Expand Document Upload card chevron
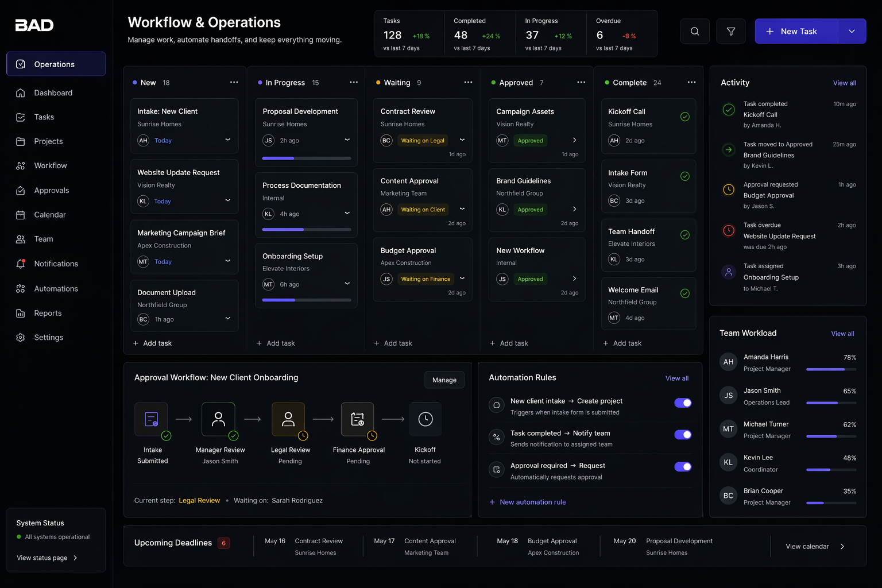 (x=228, y=318)
